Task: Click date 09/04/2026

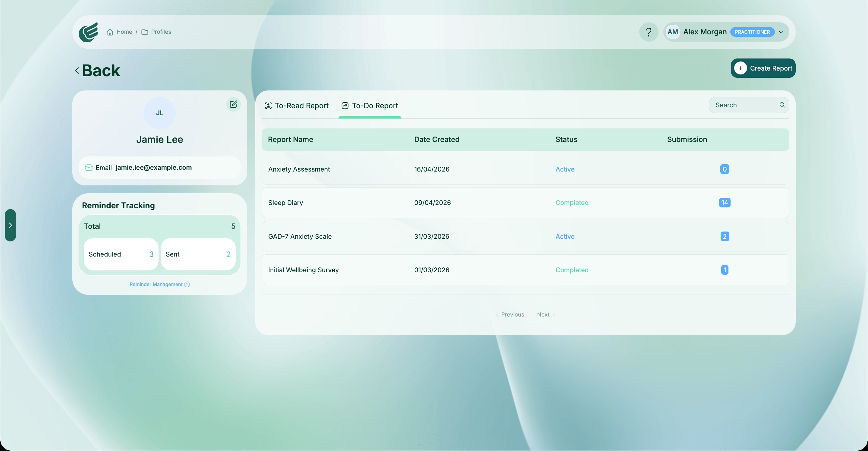Action: (432, 203)
